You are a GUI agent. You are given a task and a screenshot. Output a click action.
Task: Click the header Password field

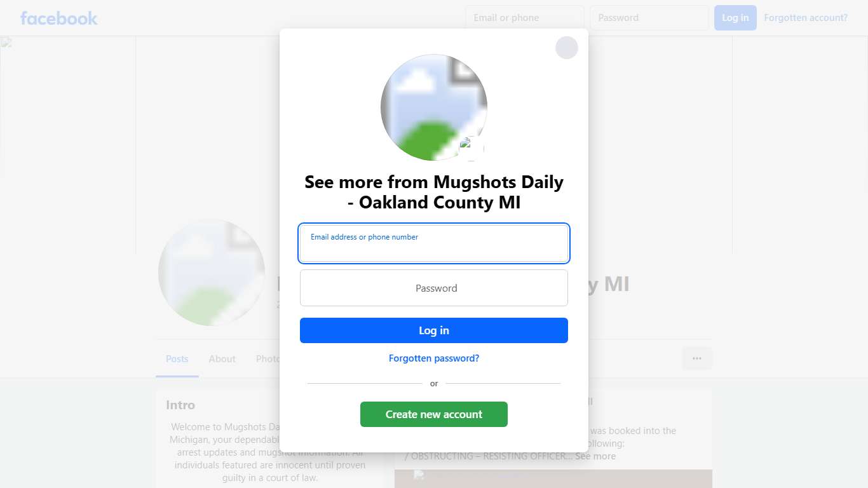point(649,18)
